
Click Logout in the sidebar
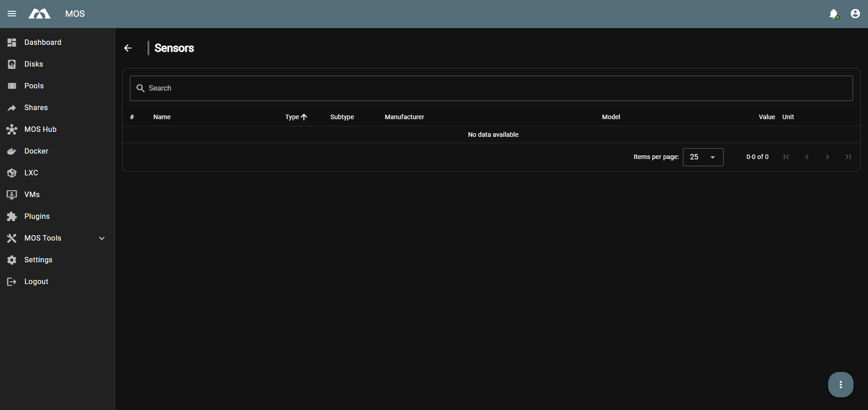[36, 281]
